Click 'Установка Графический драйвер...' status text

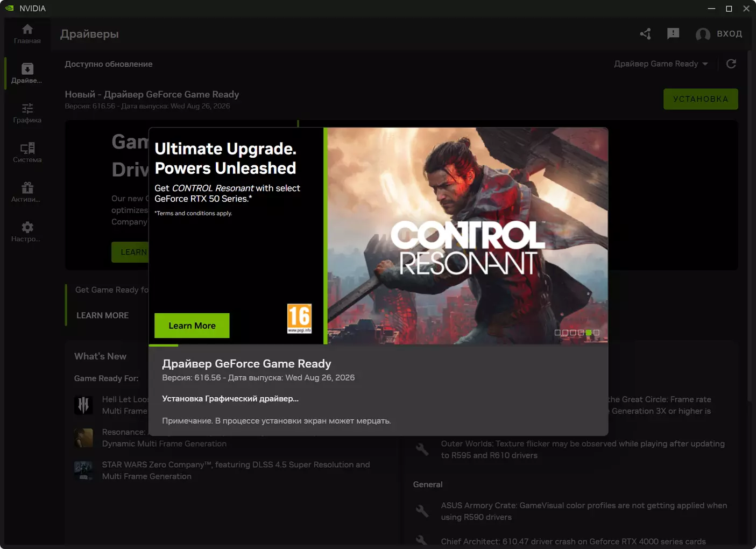pyautogui.click(x=230, y=399)
